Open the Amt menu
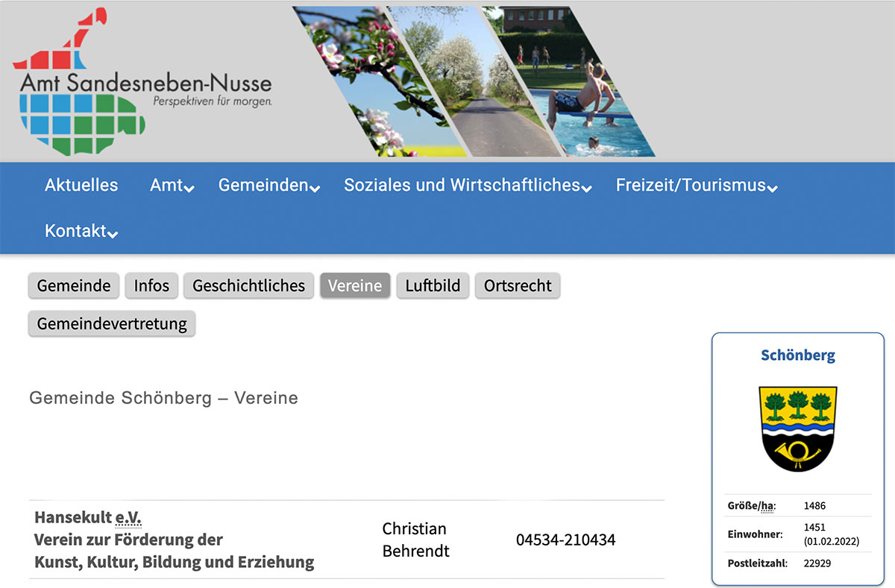 coord(166,185)
